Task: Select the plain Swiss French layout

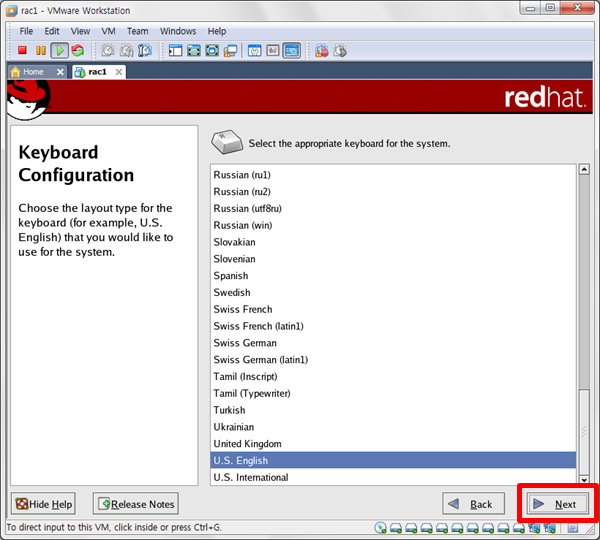Action: (393, 310)
